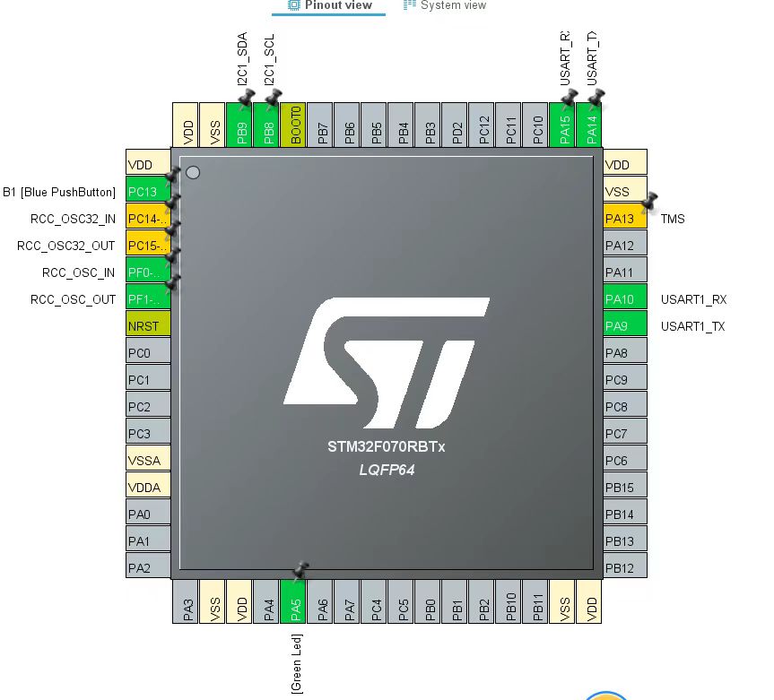
Task: Click the green PF1 pin
Action: pos(148,297)
